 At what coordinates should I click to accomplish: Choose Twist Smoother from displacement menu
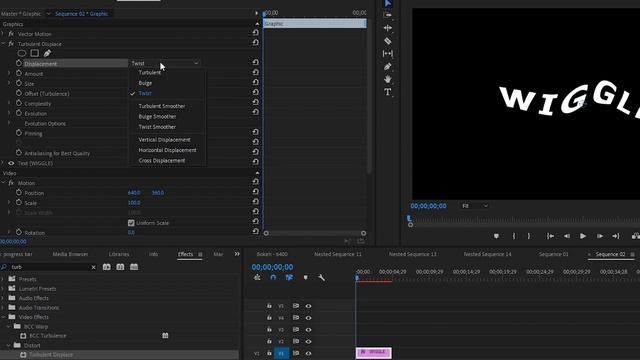(x=157, y=127)
